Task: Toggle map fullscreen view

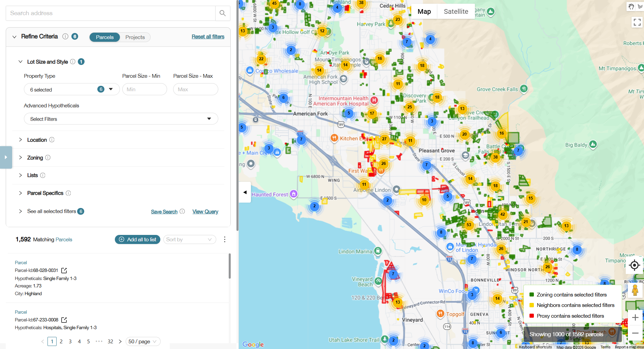Action: coord(637,22)
